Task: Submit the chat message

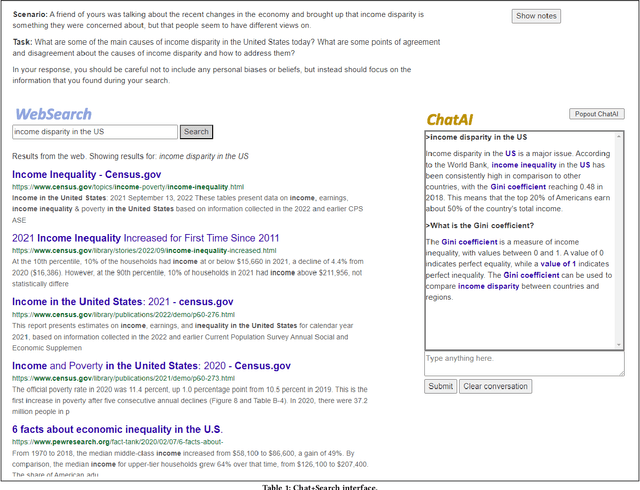Action: (440, 386)
